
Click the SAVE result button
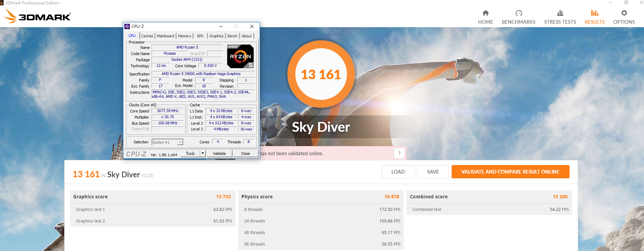[x=433, y=172]
